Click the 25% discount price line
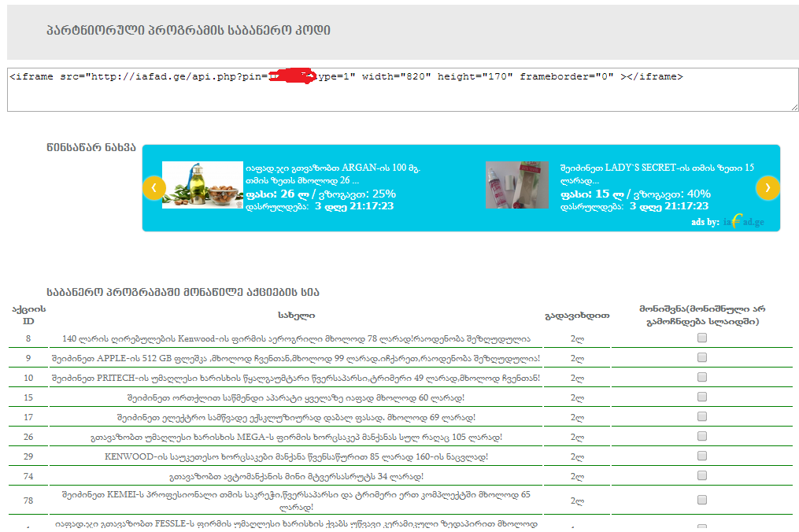 [x=321, y=194]
